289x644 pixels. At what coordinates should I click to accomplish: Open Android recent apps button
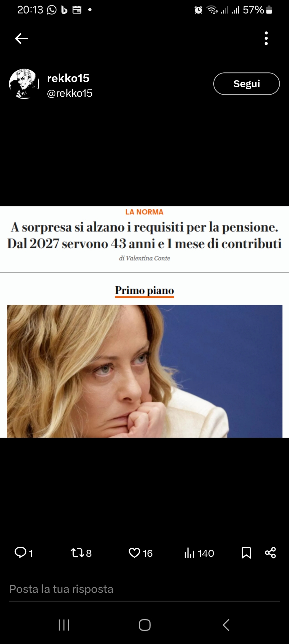(x=64, y=625)
